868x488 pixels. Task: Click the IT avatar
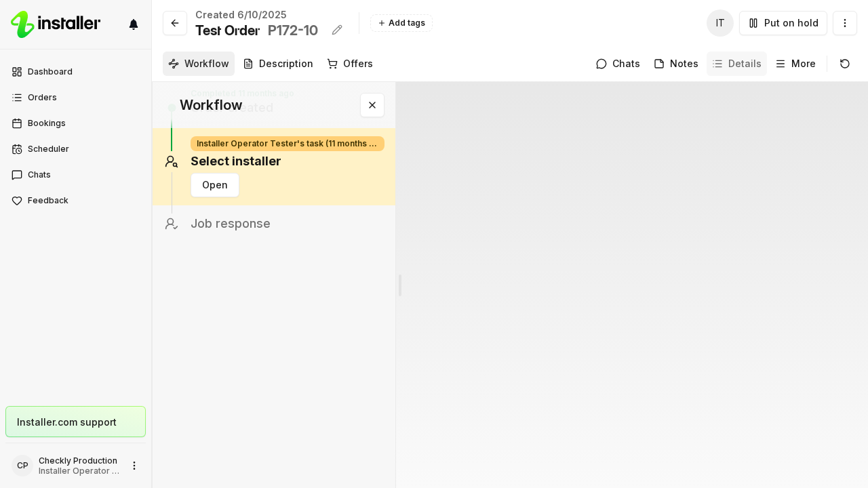click(720, 23)
